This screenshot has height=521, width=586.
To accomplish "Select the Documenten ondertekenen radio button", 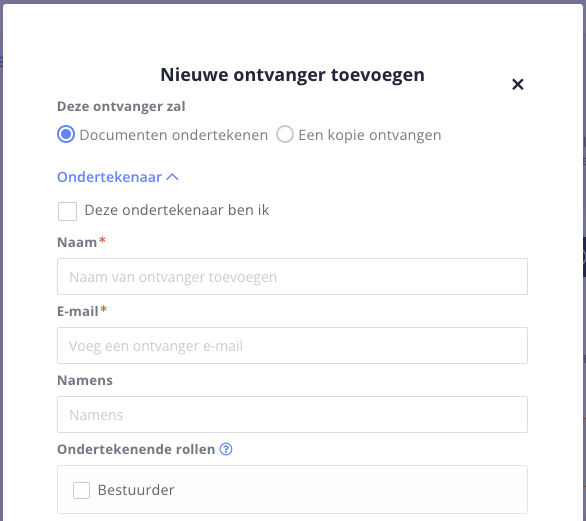I will (x=66, y=134).
